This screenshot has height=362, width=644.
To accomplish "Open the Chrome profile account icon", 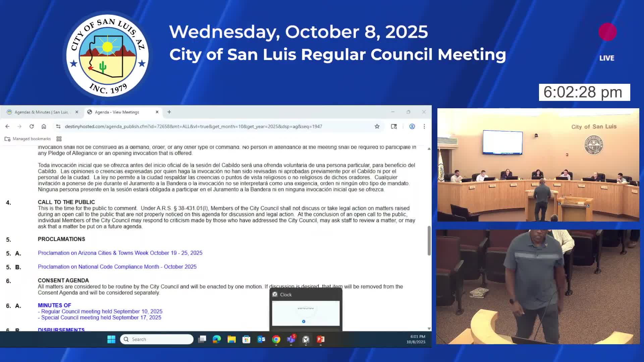I will 412,126.
